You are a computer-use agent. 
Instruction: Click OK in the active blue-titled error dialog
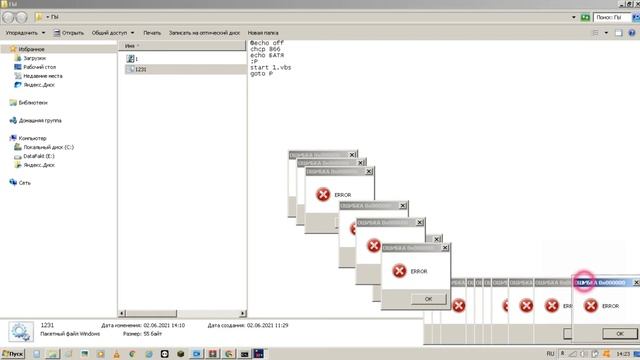pyautogui.click(x=620, y=333)
